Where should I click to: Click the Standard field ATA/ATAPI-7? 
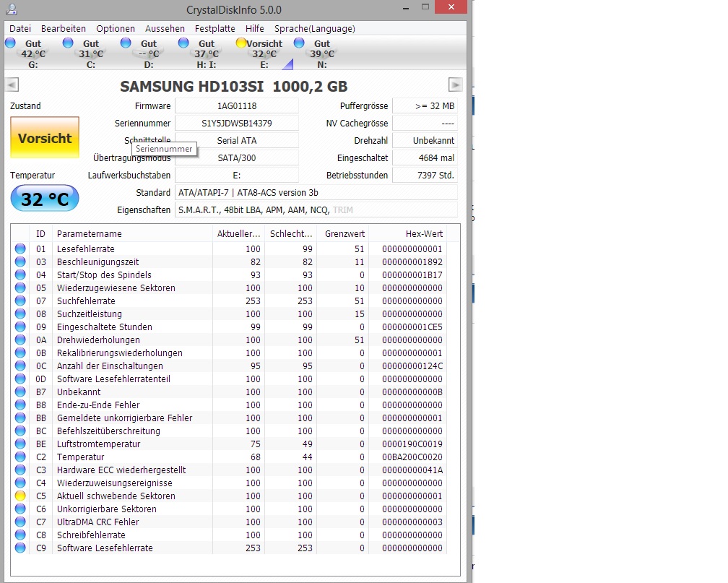(x=316, y=192)
